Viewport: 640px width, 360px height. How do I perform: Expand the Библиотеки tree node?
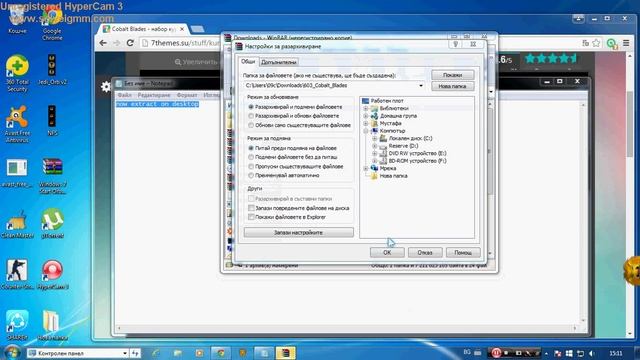tap(366, 109)
